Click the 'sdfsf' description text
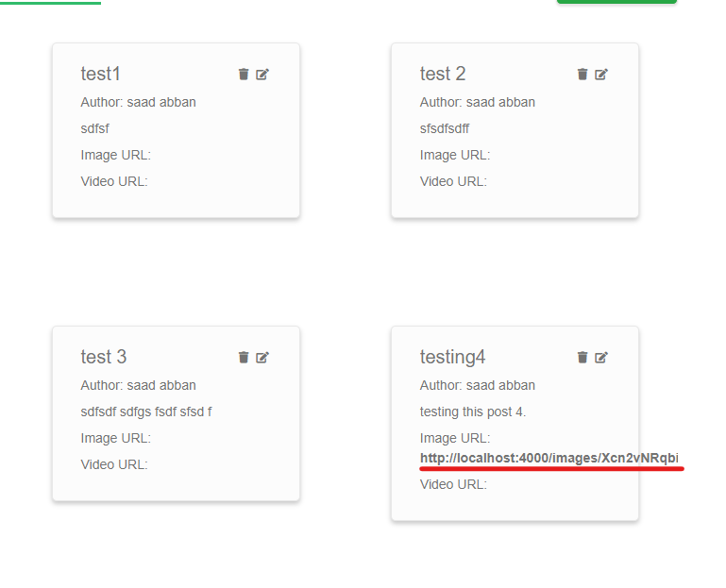This screenshot has height=588, width=726. [x=95, y=128]
